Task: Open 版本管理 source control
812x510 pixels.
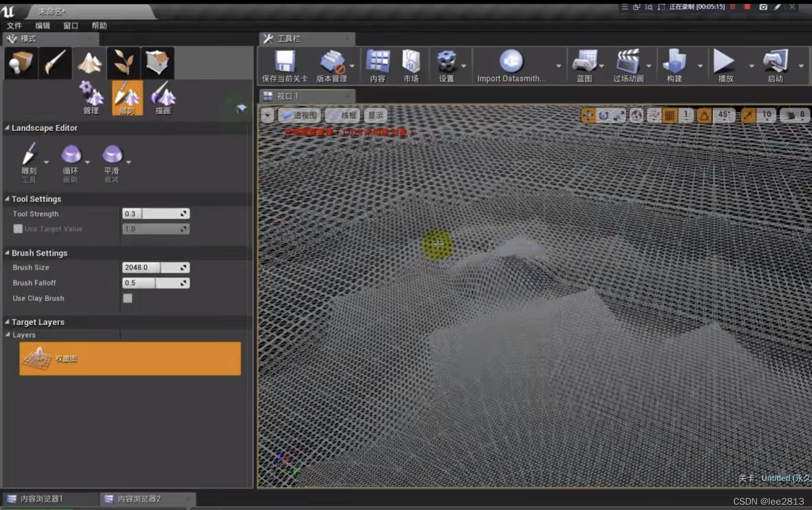Action: (332, 66)
